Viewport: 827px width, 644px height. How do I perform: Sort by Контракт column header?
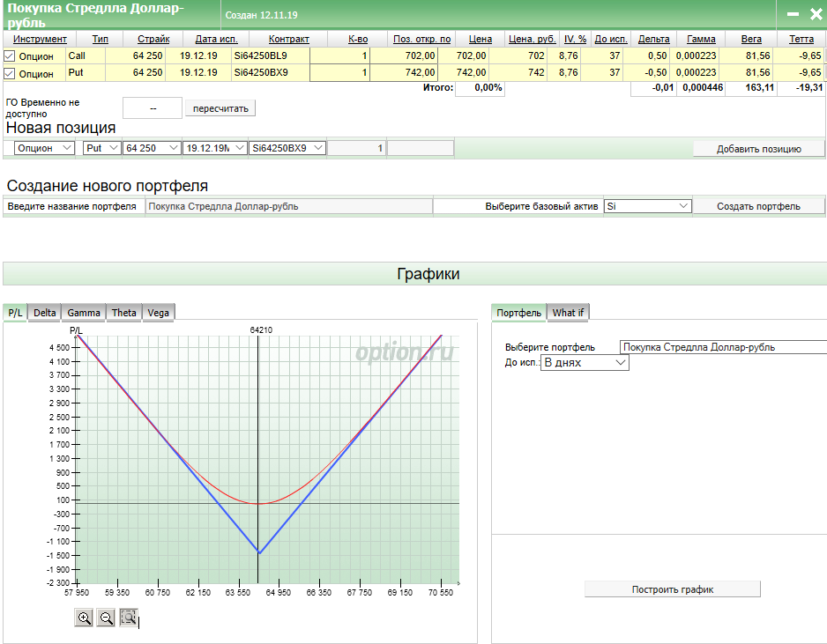(288, 39)
